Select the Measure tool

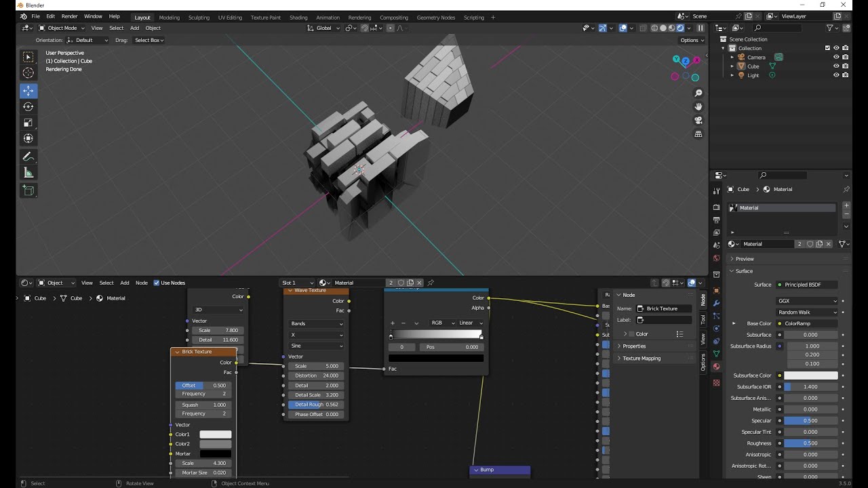(28, 173)
